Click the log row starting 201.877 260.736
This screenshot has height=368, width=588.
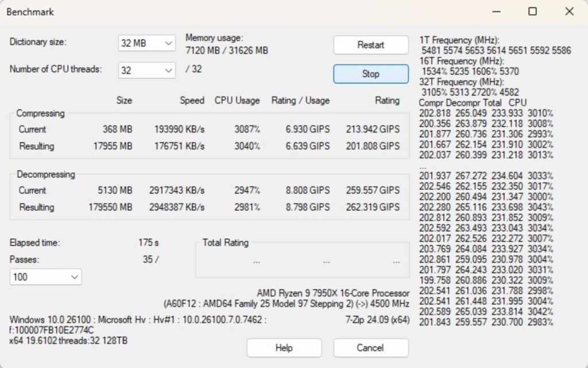(x=486, y=134)
